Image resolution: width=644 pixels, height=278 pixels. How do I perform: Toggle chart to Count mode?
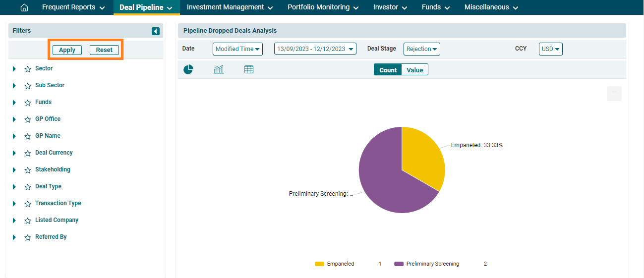(388, 70)
